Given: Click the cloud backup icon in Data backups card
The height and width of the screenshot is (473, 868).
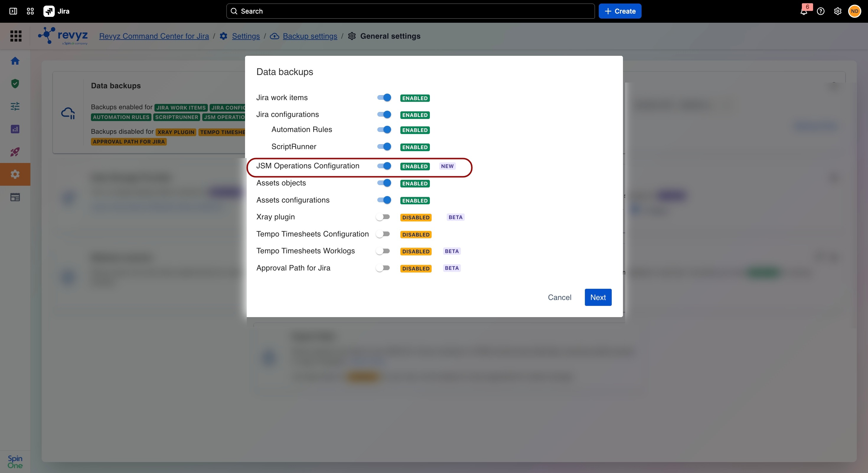Looking at the screenshot, I should [68, 113].
